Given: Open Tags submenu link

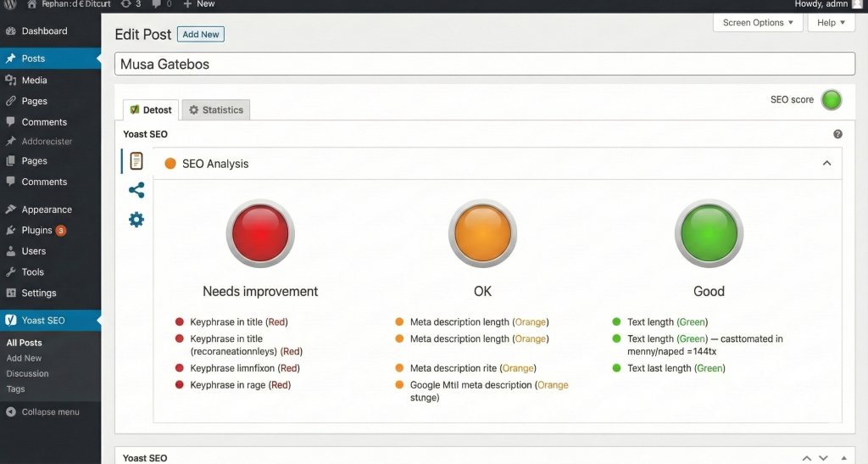Looking at the screenshot, I should pos(15,389).
